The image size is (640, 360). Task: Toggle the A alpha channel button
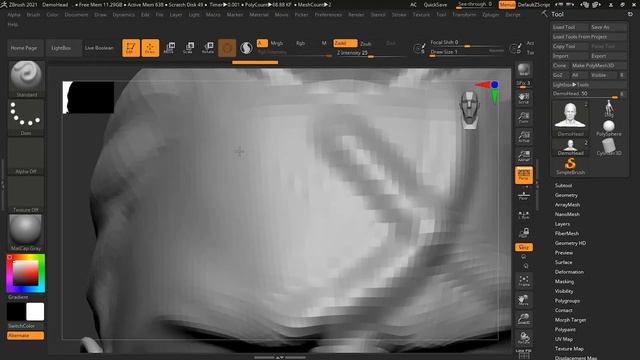click(262, 43)
